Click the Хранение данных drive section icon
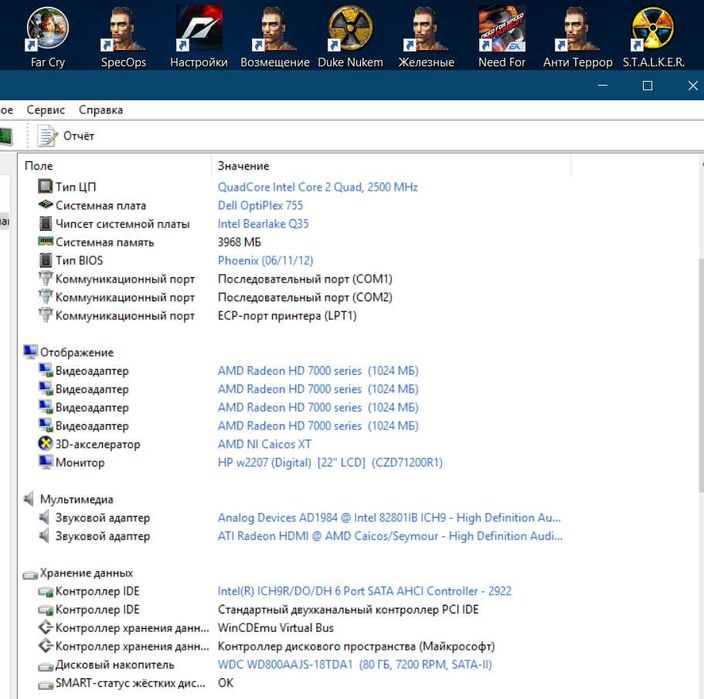 [30, 574]
